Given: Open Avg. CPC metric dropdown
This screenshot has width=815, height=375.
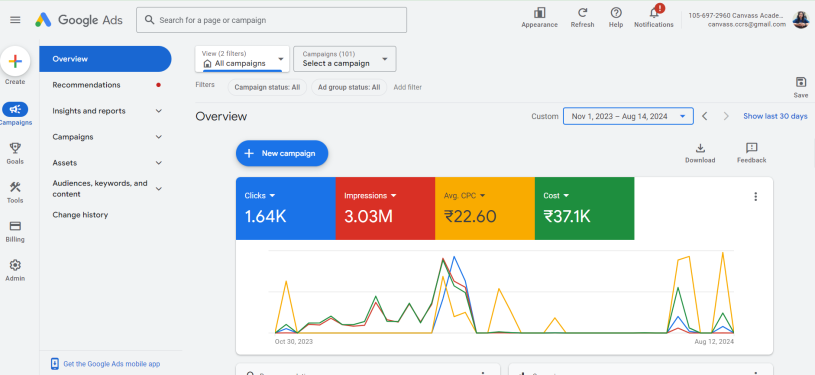Looking at the screenshot, I should pyautogui.click(x=465, y=196).
